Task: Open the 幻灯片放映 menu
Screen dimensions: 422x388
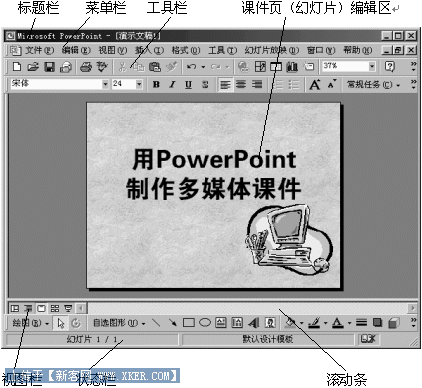Action: [272, 50]
